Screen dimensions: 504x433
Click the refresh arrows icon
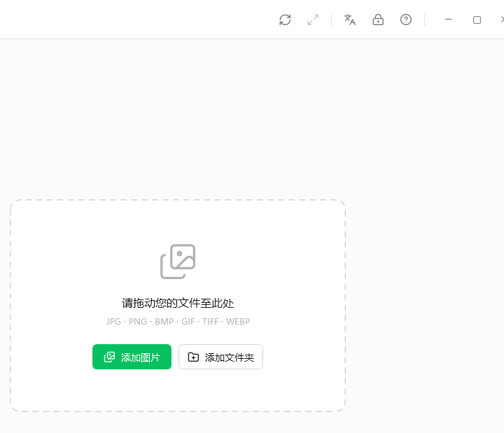click(x=285, y=20)
